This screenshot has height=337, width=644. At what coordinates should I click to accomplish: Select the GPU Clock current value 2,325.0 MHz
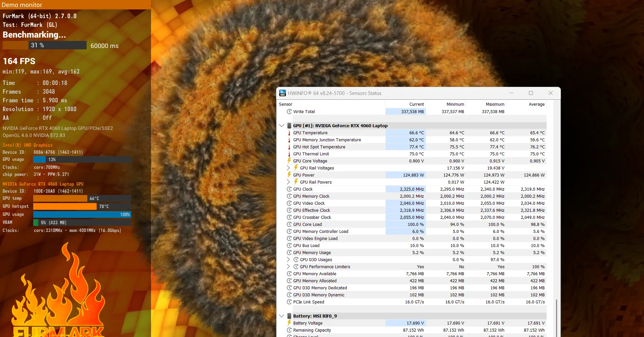click(412, 189)
